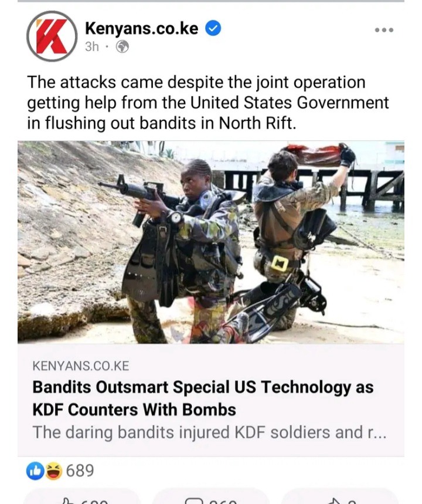
Task: Tap the blue verified badge checkmark
Action: [x=213, y=28]
